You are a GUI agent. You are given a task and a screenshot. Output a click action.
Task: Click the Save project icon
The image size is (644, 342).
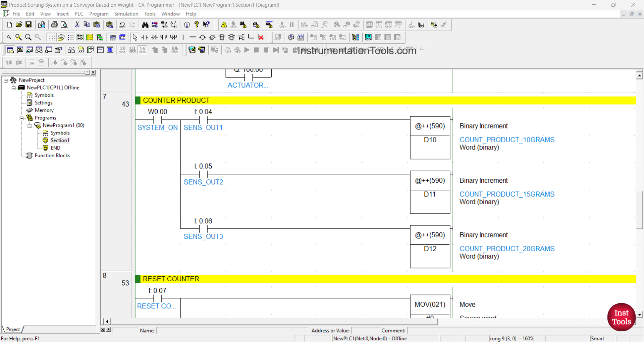pyautogui.click(x=29, y=25)
